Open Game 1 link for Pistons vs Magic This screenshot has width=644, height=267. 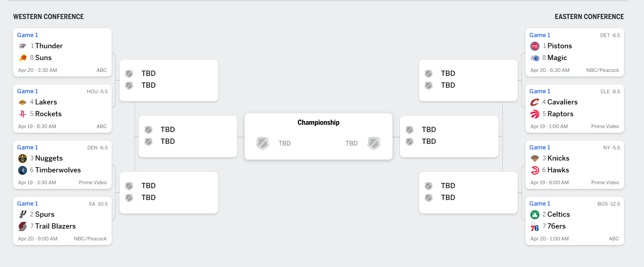pos(540,35)
